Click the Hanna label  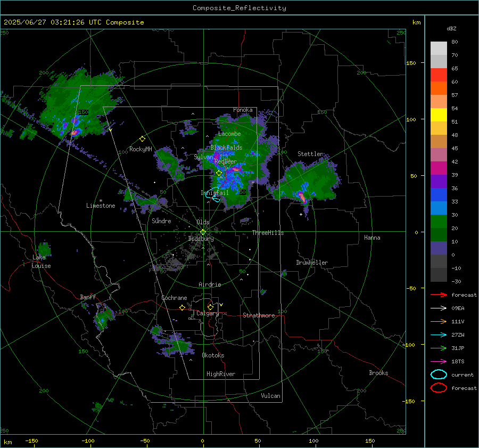(x=372, y=238)
